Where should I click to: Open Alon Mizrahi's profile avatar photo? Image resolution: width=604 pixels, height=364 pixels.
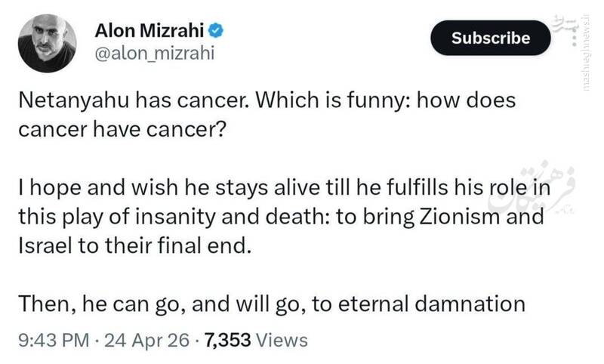click(47, 43)
